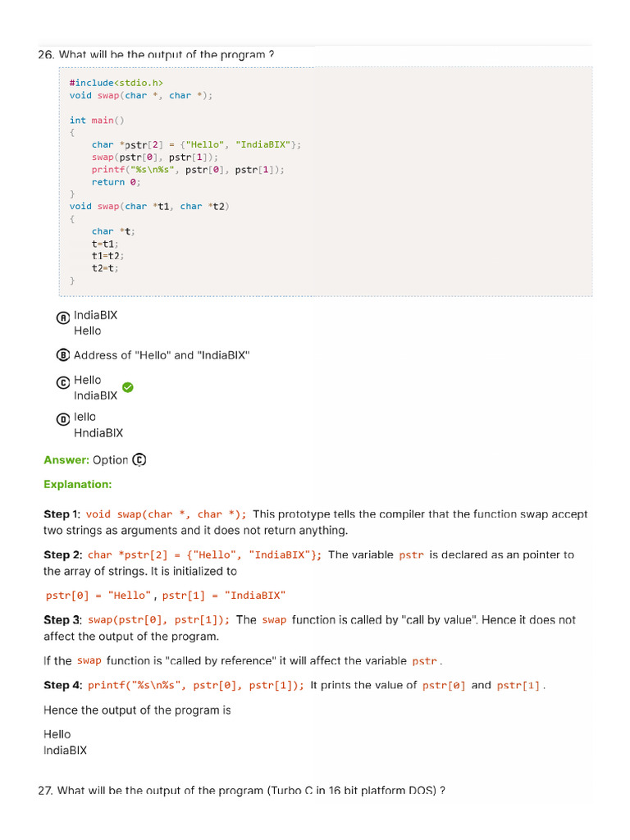Click the 'int main()' line in code
Screen dimensions: 630x840
[x=97, y=121]
